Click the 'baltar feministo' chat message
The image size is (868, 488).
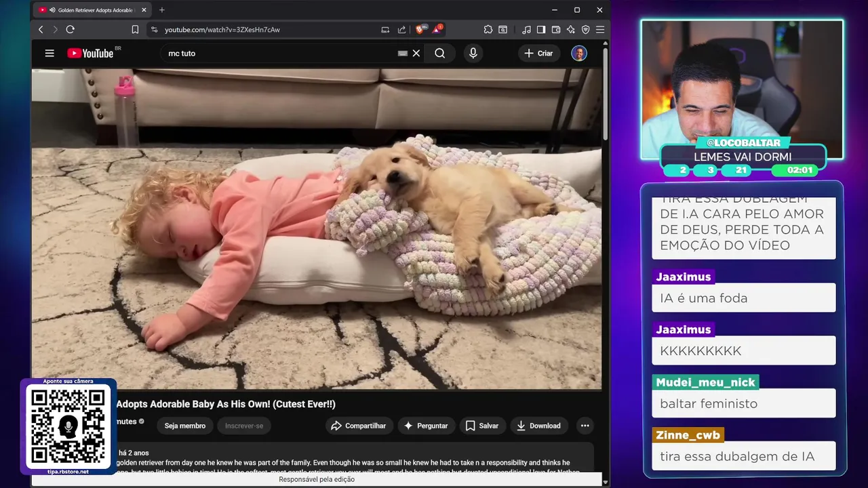point(744,404)
